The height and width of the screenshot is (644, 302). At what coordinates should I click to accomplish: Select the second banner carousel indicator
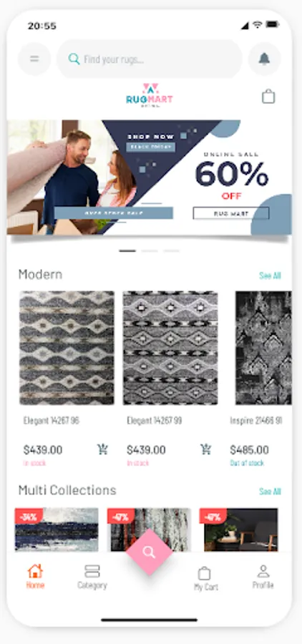[150, 250]
